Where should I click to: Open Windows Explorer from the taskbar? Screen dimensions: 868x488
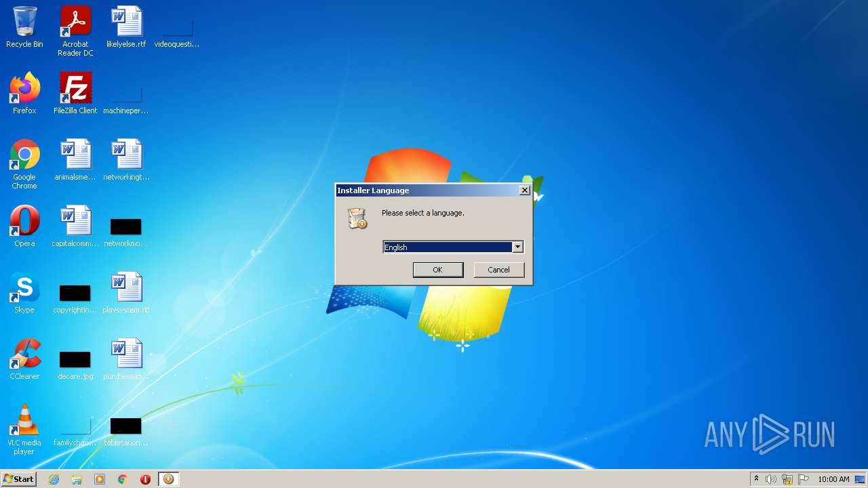coord(77,479)
